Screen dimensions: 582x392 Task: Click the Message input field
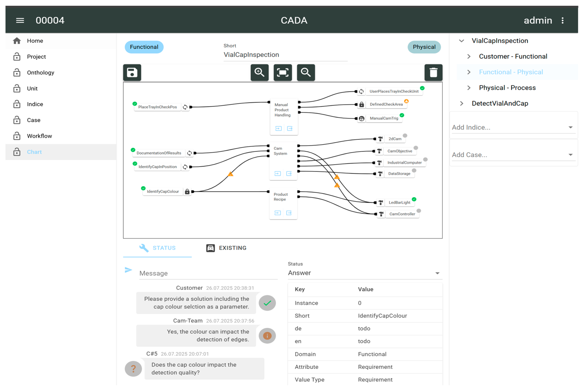[x=208, y=273]
